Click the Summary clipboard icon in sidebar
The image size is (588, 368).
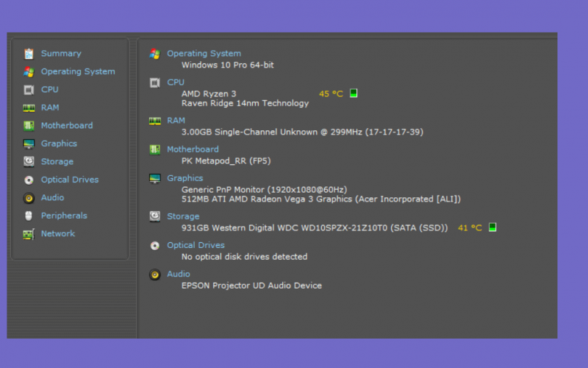[x=29, y=54]
